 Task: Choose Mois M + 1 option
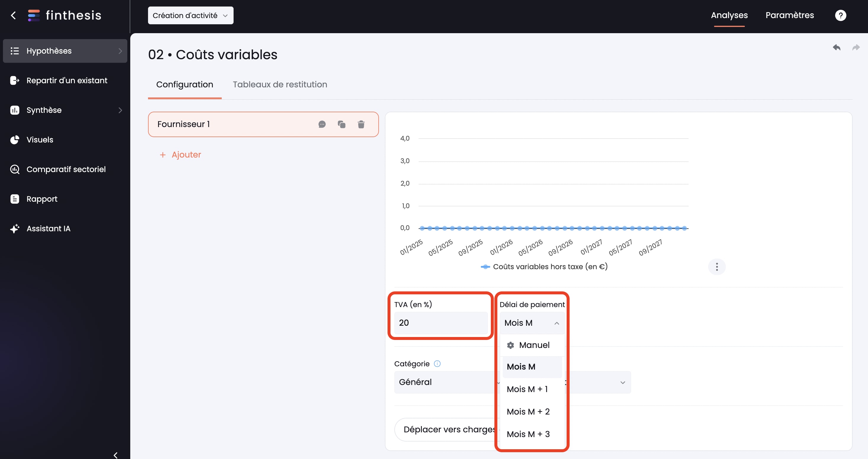click(532, 389)
